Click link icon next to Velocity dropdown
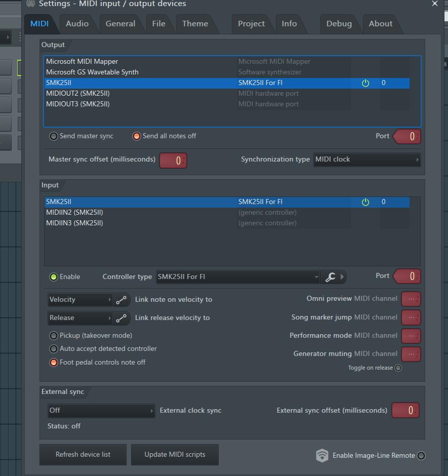 click(121, 300)
